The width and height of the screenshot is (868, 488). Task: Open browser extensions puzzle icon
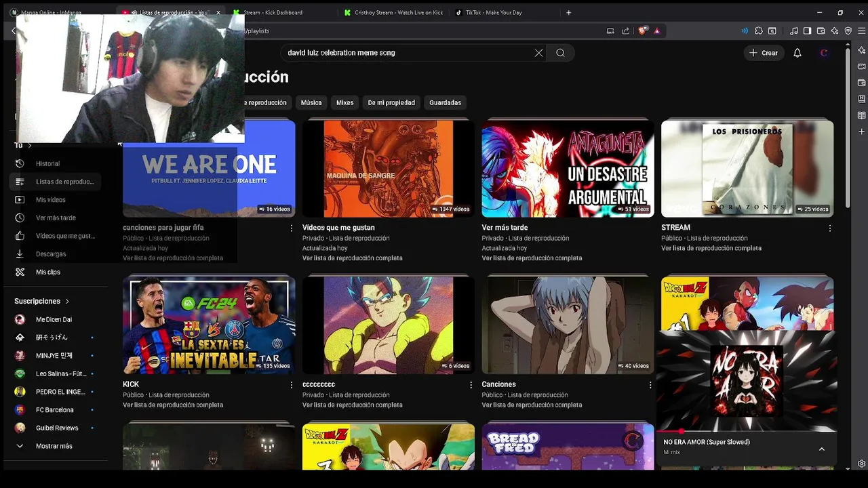759,30
